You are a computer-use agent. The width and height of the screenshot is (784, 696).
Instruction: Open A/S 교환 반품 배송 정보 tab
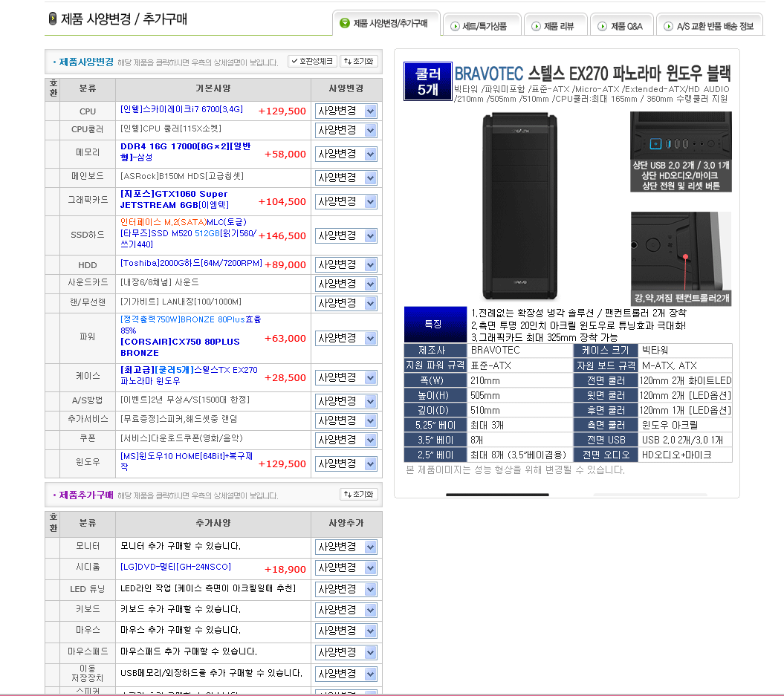pyautogui.click(x=710, y=26)
